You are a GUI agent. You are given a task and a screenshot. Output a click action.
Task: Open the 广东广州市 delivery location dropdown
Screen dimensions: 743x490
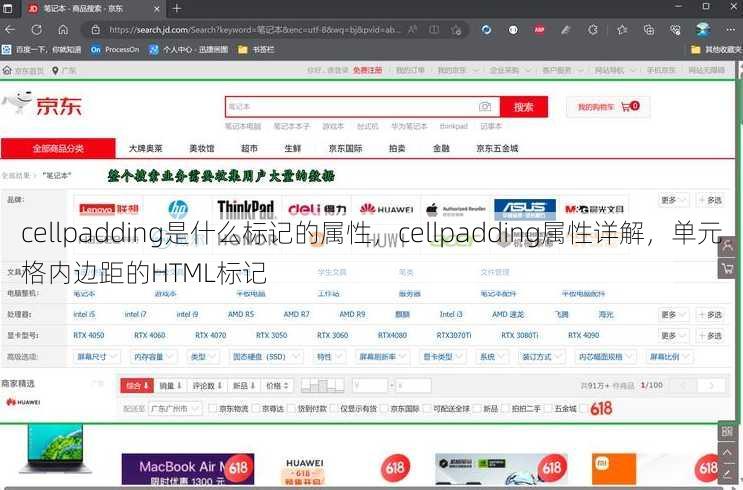pyautogui.click(x=175, y=408)
